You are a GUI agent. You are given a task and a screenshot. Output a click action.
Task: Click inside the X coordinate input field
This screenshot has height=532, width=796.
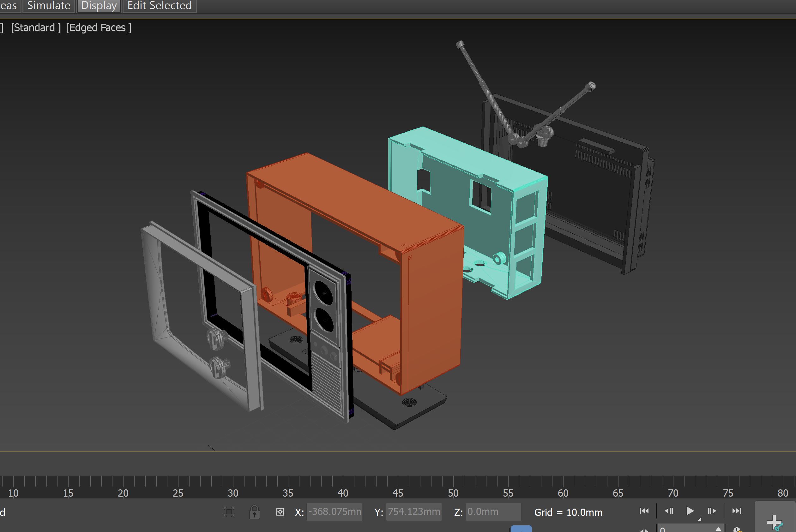click(334, 512)
